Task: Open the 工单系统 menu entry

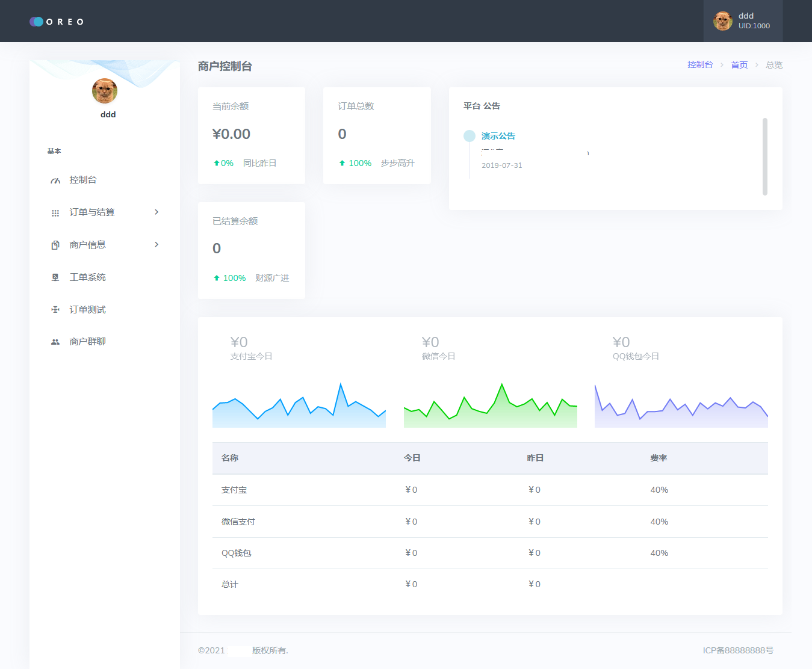Action: click(87, 277)
